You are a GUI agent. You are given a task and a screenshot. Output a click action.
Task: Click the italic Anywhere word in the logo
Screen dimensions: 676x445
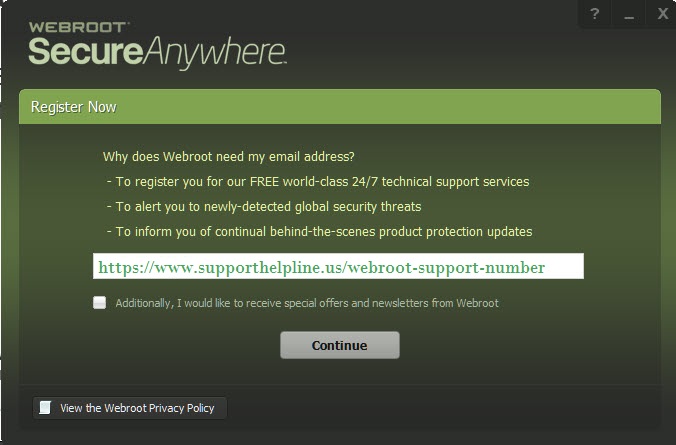point(214,52)
